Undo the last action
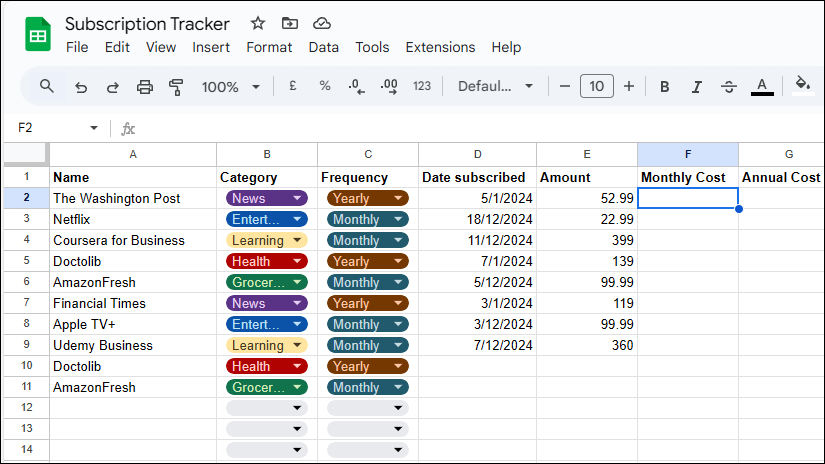Image resolution: width=825 pixels, height=464 pixels. (x=81, y=87)
